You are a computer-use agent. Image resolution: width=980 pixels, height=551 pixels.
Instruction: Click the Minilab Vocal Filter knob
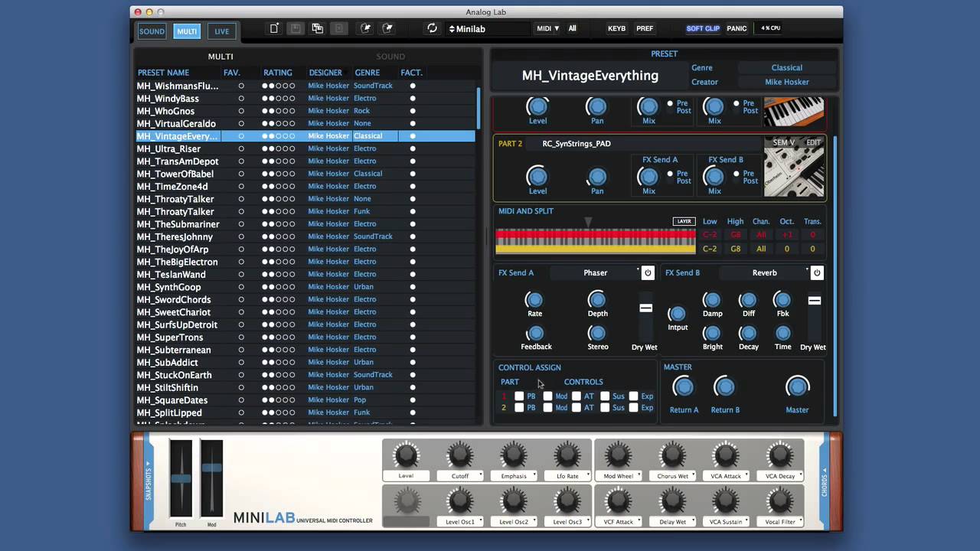coord(779,501)
